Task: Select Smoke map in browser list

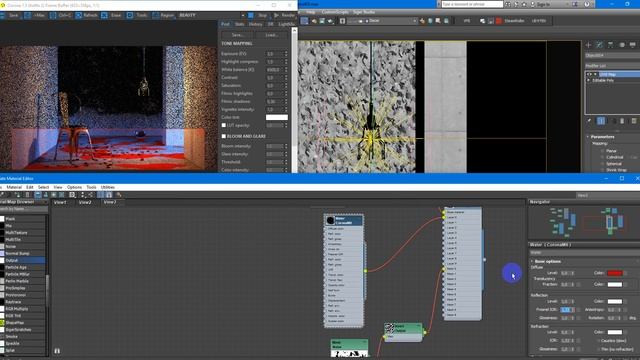Action: point(23,337)
